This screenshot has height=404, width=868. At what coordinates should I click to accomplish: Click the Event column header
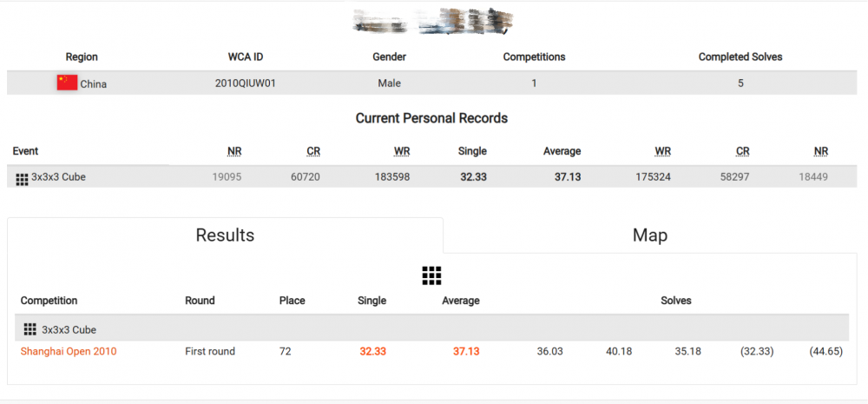(x=25, y=151)
